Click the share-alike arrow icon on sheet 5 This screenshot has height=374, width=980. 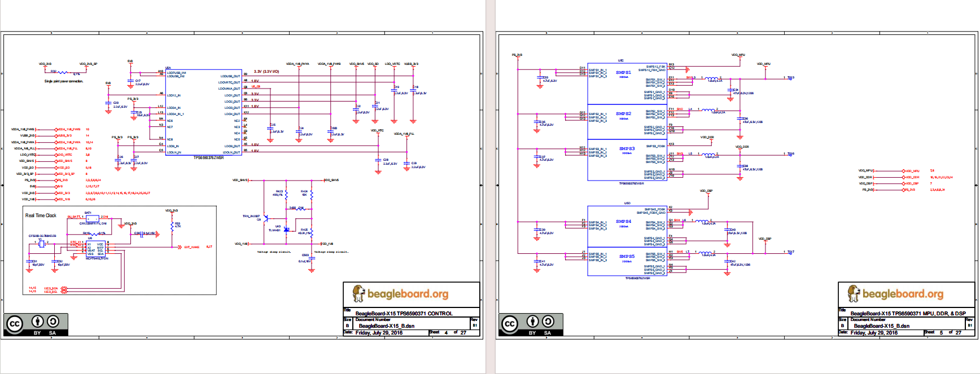pos(548,322)
